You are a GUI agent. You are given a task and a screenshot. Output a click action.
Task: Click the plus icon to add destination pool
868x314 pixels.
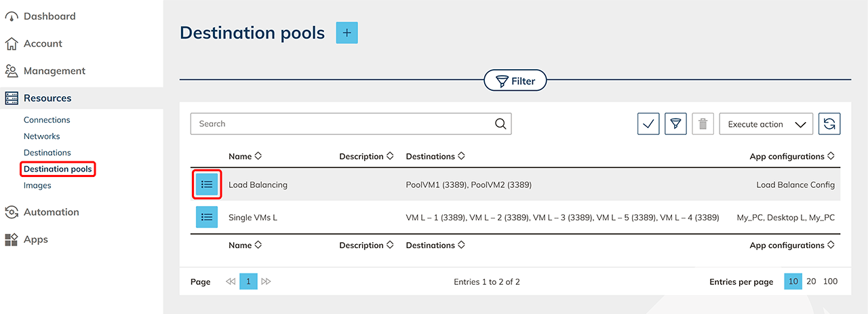347,33
